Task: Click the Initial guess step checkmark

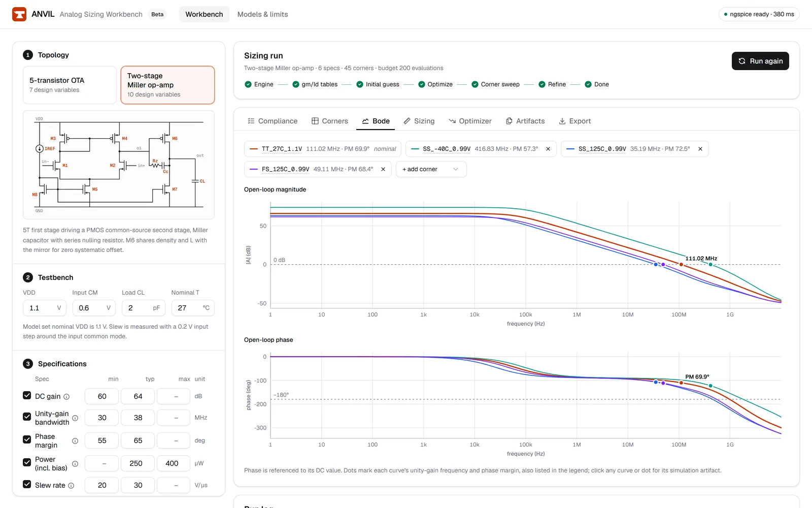Action: click(360, 84)
